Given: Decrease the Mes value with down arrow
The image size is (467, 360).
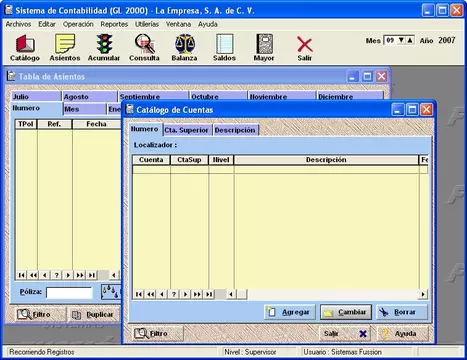Looking at the screenshot, I should tap(402, 40).
